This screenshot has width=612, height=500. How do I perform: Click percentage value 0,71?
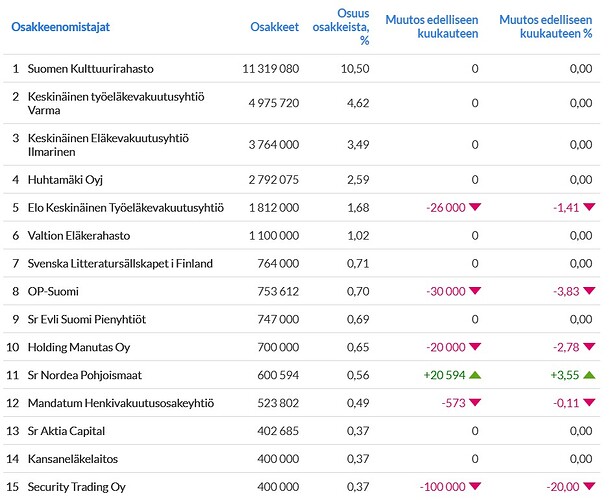(358, 263)
